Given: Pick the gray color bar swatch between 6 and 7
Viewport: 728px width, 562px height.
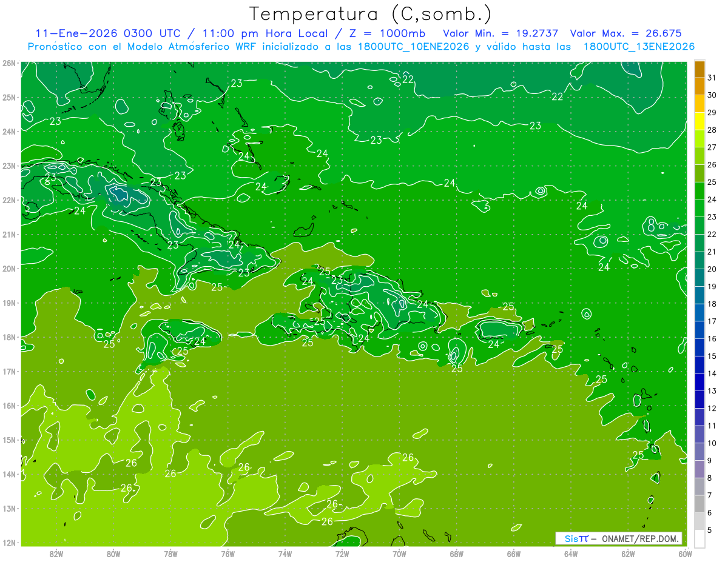Looking at the screenshot, I should [699, 504].
